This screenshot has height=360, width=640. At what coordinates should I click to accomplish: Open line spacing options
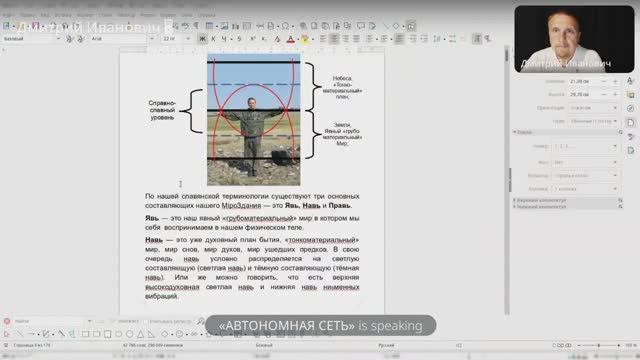tap(437, 39)
